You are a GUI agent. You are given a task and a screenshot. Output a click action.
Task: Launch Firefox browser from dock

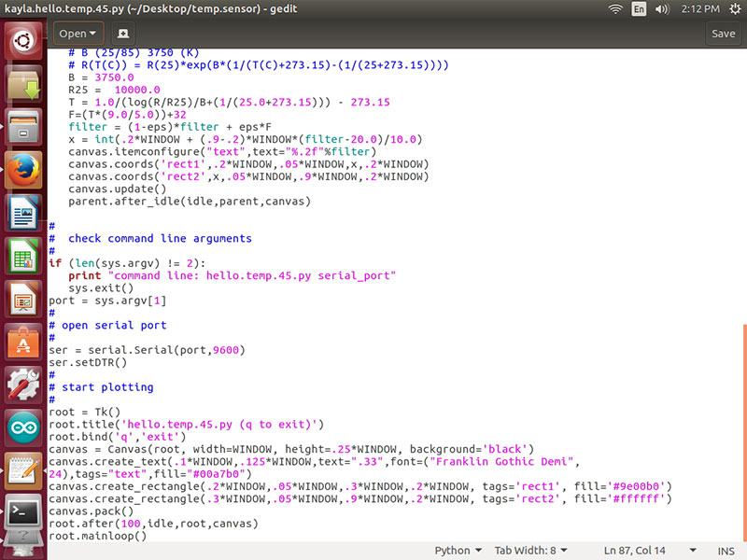pos(23,170)
